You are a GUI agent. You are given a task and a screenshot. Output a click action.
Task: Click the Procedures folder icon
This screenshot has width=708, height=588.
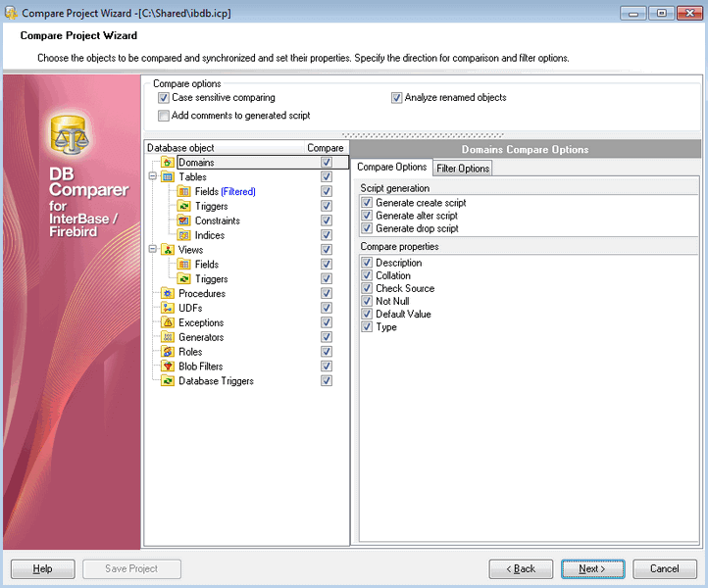(x=168, y=293)
